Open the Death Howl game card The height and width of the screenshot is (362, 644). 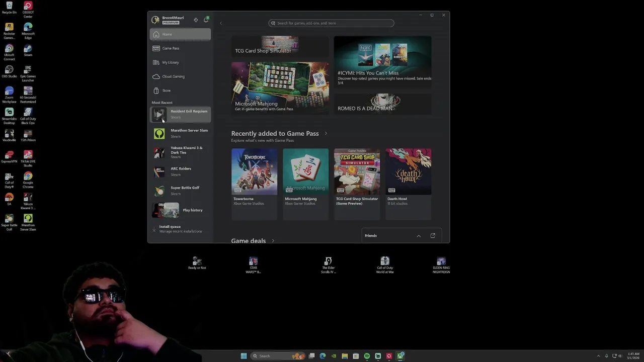pyautogui.click(x=408, y=184)
